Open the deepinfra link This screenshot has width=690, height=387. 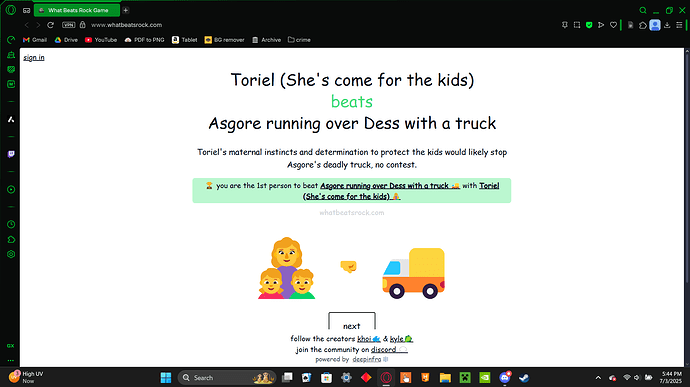click(370, 359)
